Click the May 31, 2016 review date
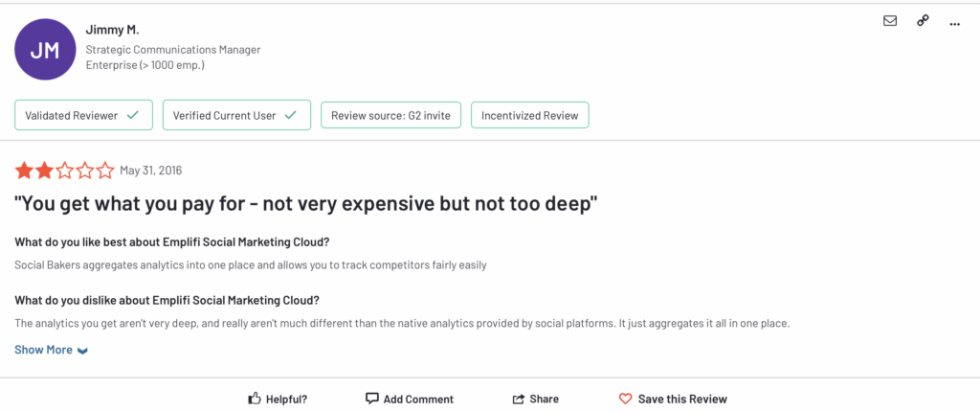The width and height of the screenshot is (980, 412). pos(150,171)
